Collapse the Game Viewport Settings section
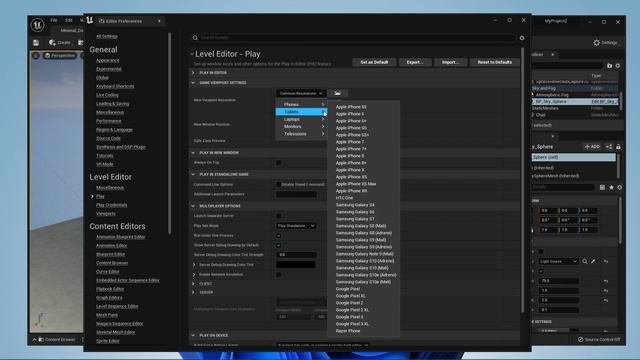Screen dimensions: 640x360 (193, 83)
